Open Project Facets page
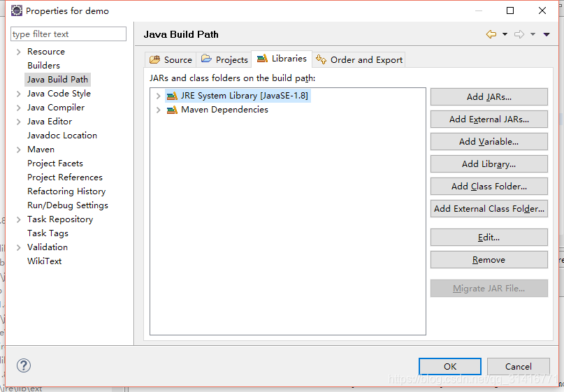Screen dimensions: 564x392 pyautogui.click(x=55, y=164)
